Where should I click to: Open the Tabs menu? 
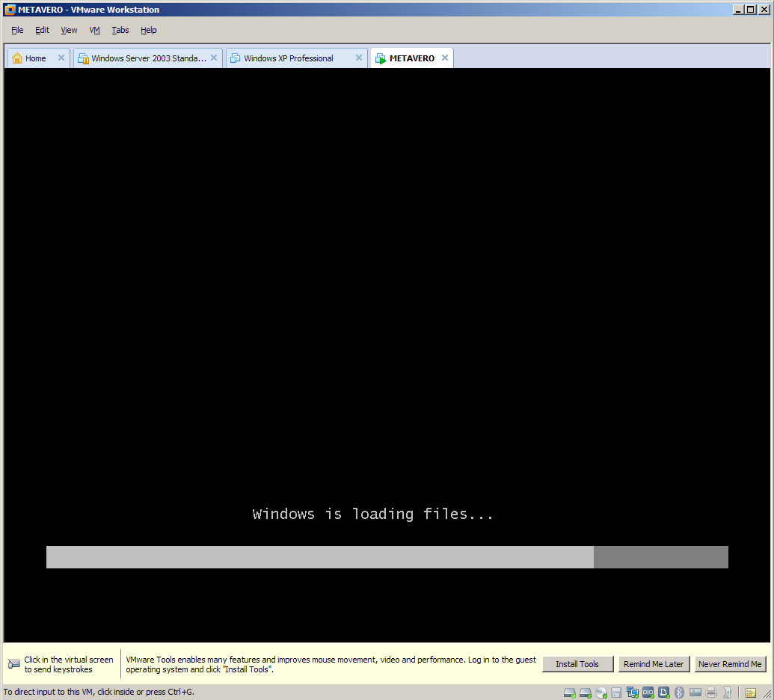click(x=120, y=30)
